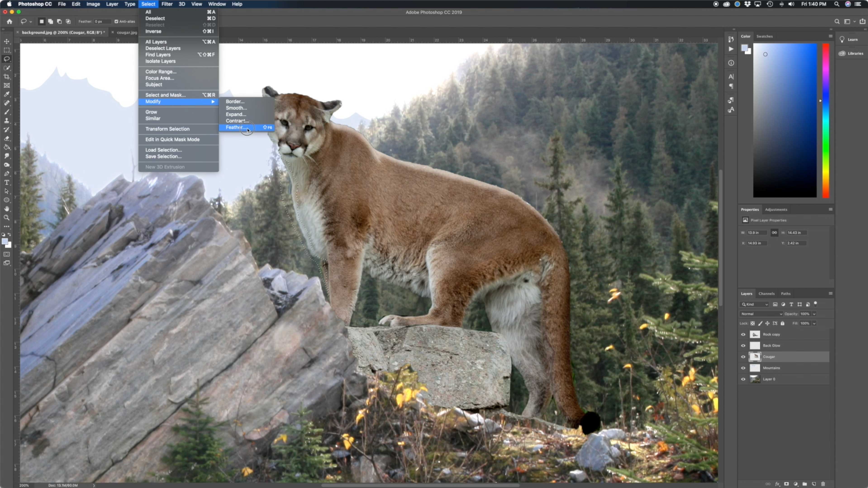This screenshot has width=868, height=488.
Task: Select the Cougar layer thumbnail
Action: point(755,357)
